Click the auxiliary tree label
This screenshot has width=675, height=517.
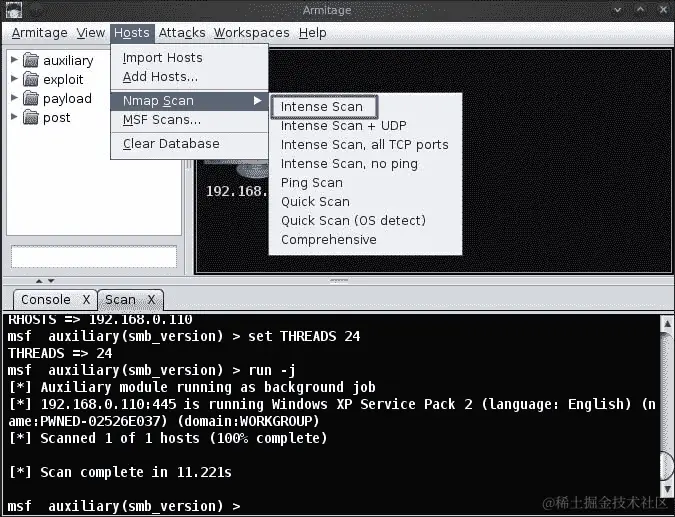pos(68,61)
